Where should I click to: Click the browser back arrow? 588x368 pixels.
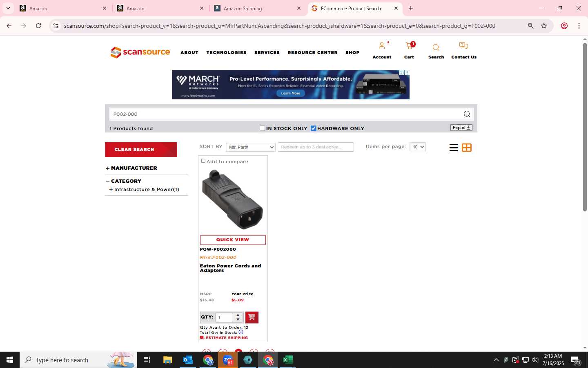pyautogui.click(x=9, y=26)
